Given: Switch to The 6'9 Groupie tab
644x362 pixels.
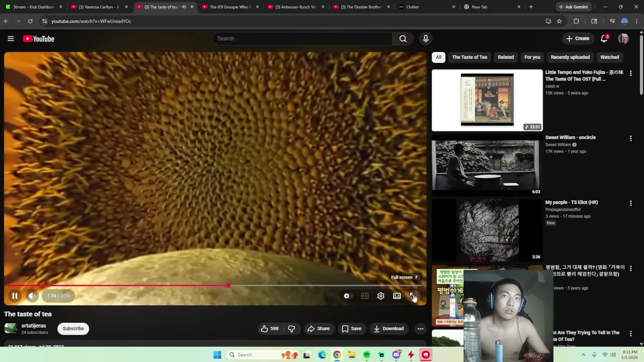Looking at the screenshot, I should 230,7.
